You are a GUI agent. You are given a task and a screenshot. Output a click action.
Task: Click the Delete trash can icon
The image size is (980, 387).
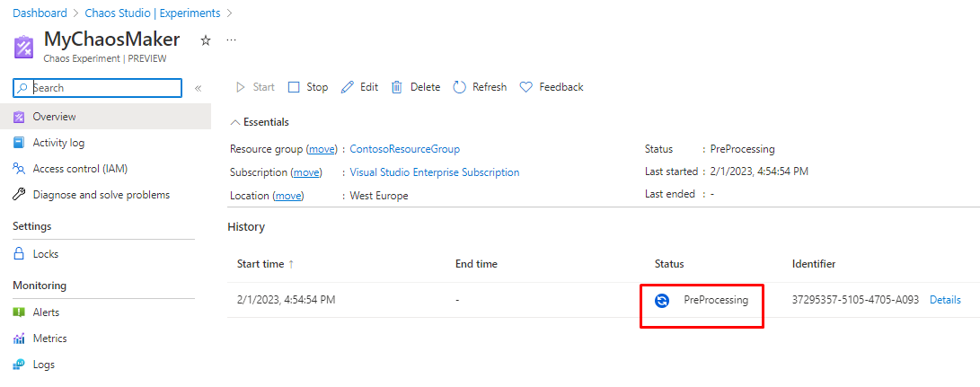pos(397,87)
